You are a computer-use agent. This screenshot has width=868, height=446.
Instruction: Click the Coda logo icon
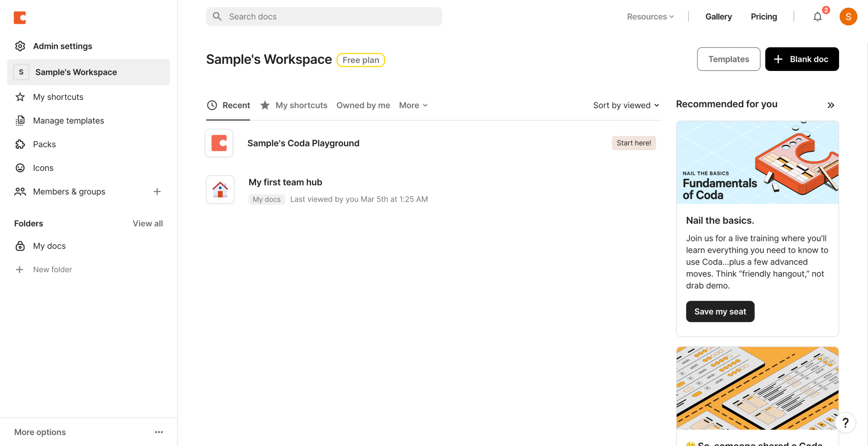(x=20, y=18)
